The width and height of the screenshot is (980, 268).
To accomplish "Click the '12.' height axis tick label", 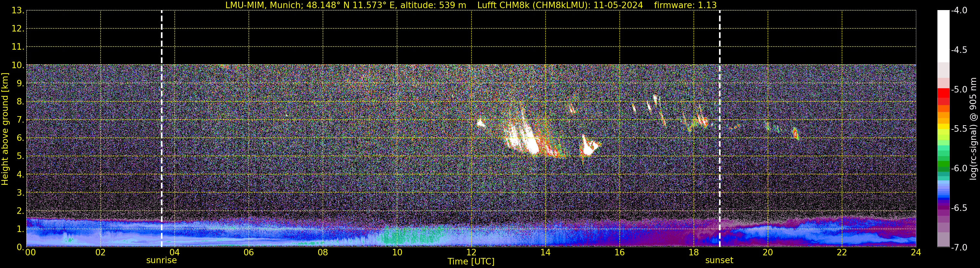I will [18, 29].
